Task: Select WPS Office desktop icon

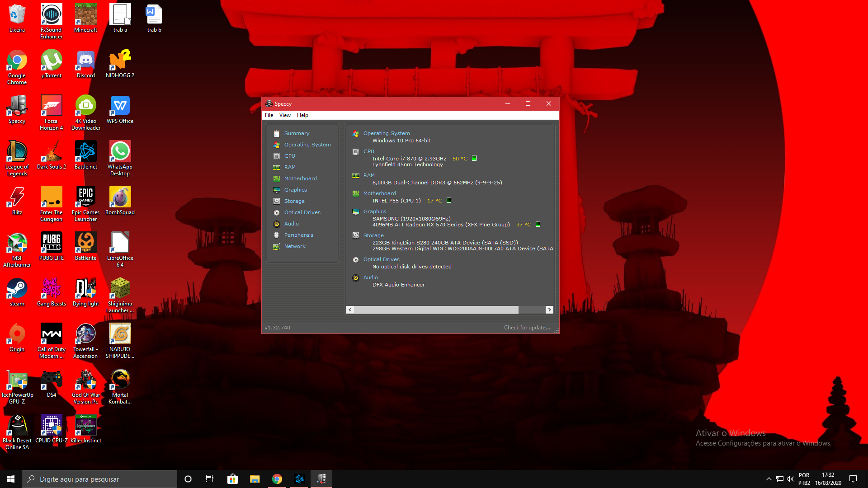Action: (120, 109)
